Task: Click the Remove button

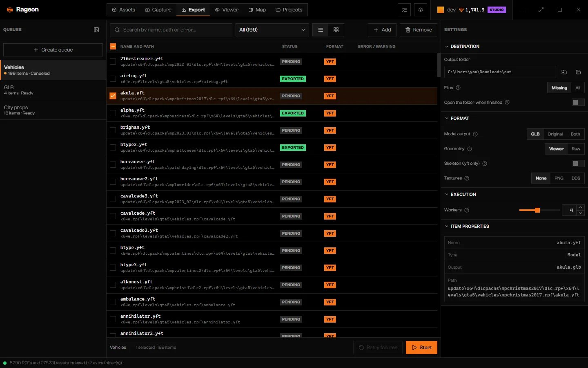Action: (419, 30)
